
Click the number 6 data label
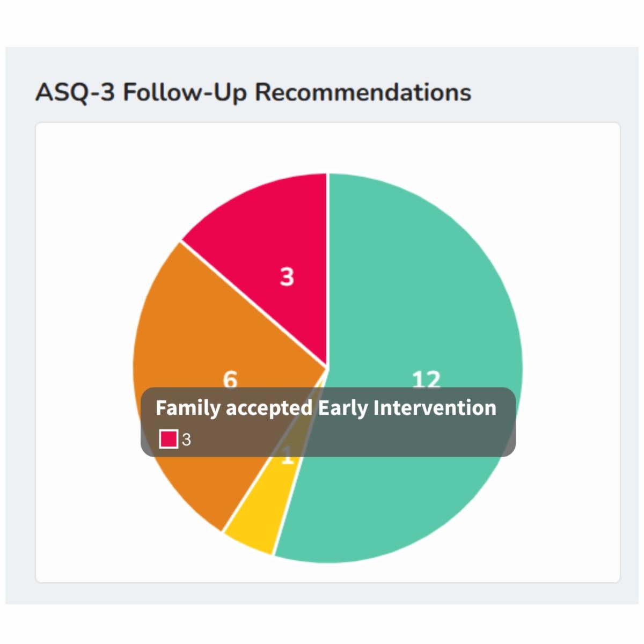click(x=230, y=379)
